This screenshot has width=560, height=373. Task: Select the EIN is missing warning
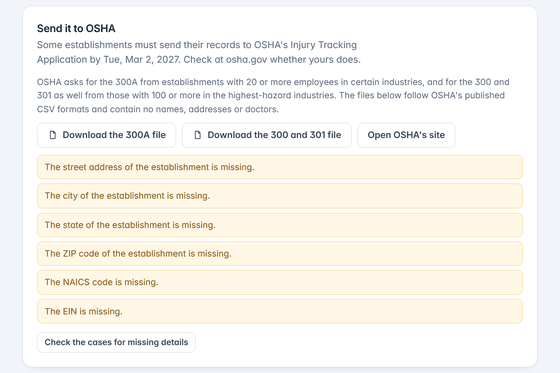click(280, 312)
